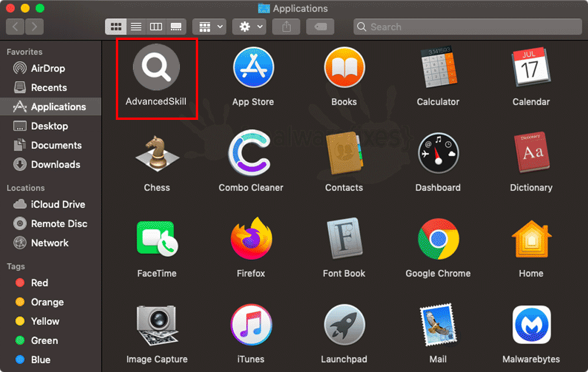The image size is (588, 372).
Task: Go forward with the right arrow button
Action: 35,26
